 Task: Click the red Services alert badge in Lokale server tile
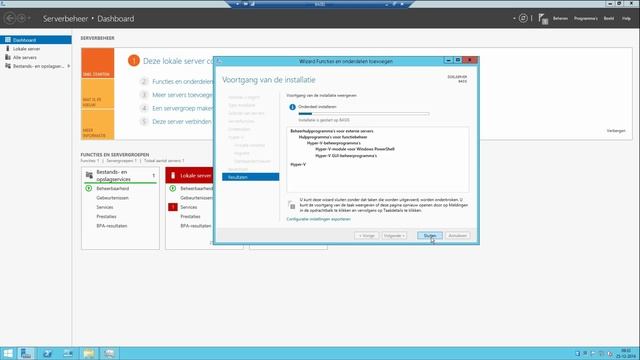point(173,207)
